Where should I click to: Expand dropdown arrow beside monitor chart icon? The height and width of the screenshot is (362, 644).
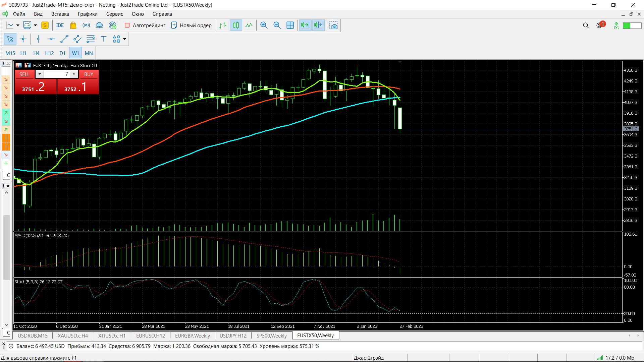click(35, 25)
